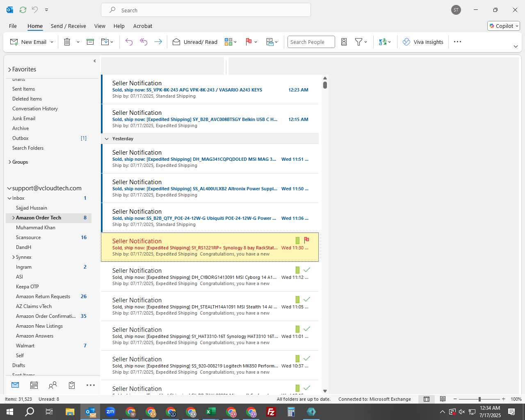Image resolution: width=525 pixels, height=420 pixels.
Task: Collapse the Yesterday message group
Action: click(107, 139)
